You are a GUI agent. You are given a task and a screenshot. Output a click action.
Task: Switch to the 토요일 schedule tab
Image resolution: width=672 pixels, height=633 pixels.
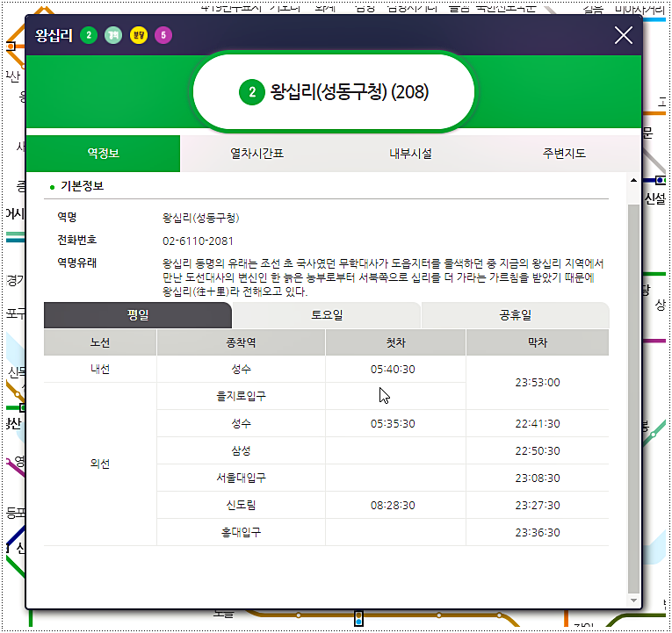[x=327, y=315]
